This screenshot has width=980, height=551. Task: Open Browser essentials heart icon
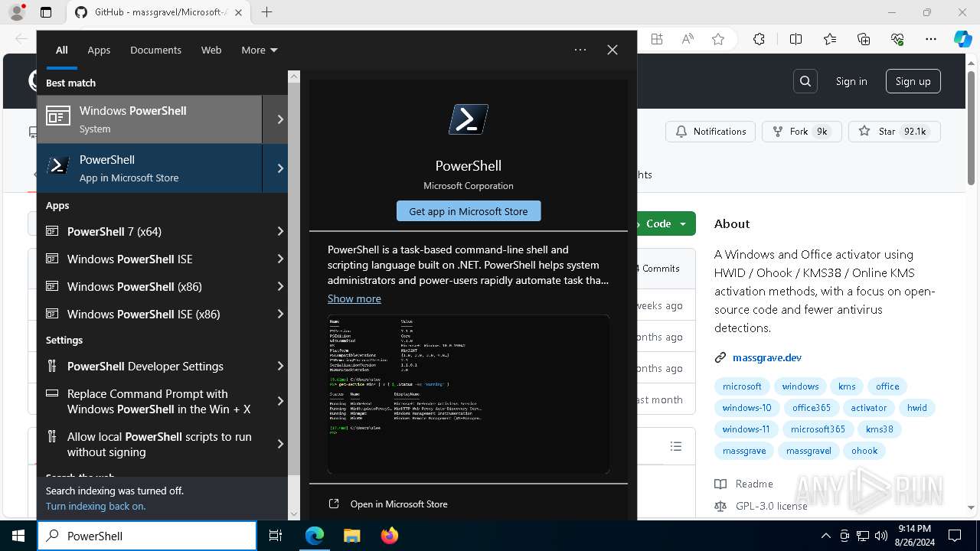point(897,39)
